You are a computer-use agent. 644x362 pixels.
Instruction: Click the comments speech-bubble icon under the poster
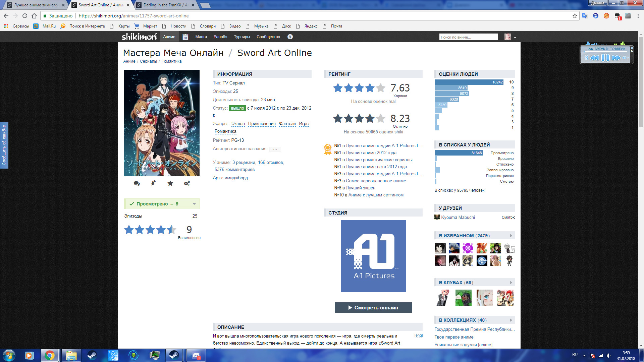[137, 183]
